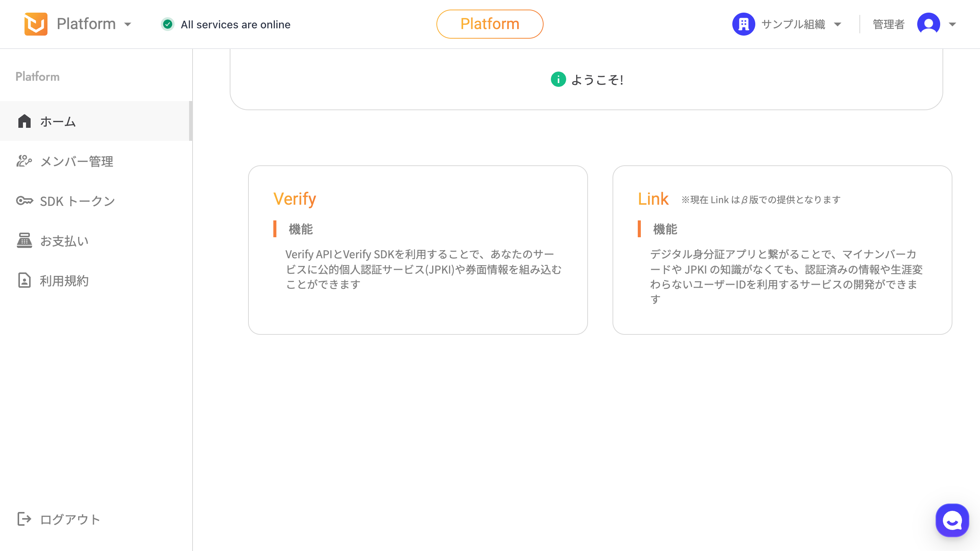980x551 pixels.
Task: Click the Platform logo icon
Action: [36, 24]
